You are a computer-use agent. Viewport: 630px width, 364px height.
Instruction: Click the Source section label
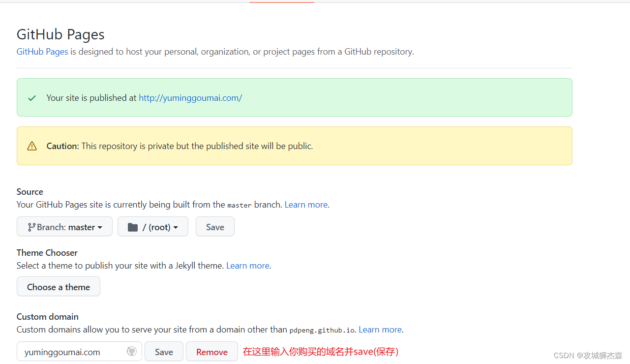pyautogui.click(x=30, y=192)
